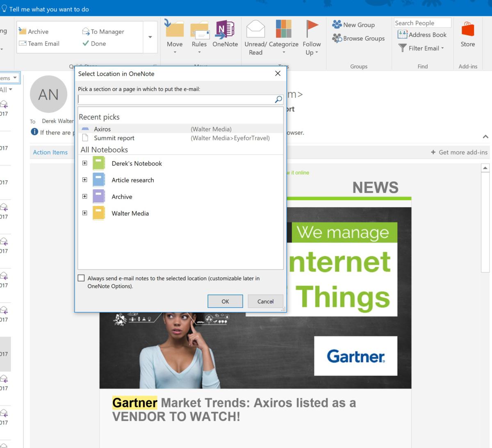Click the reading pane scroll up arrow
This screenshot has width=492, height=448.
tap(485, 167)
